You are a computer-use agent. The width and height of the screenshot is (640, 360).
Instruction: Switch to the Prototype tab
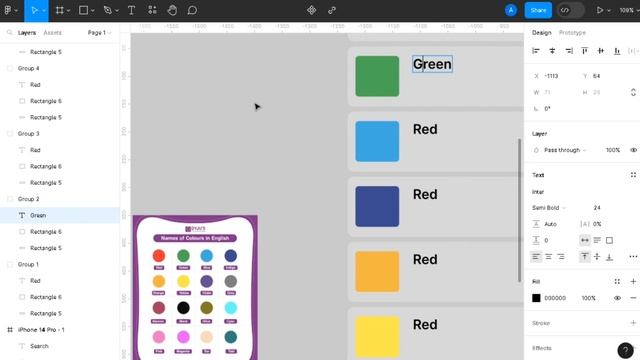click(x=572, y=33)
